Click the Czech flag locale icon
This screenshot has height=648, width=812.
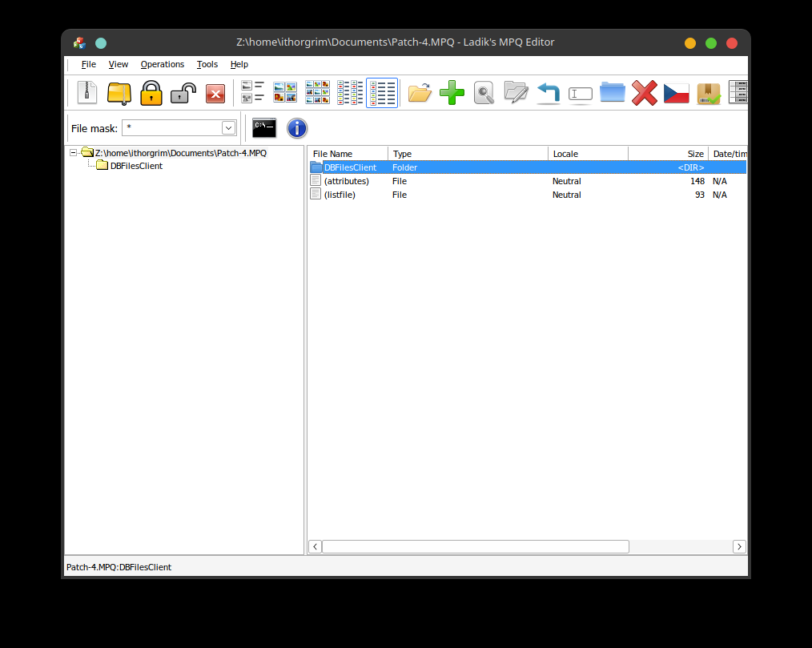click(x=676, y=93)
